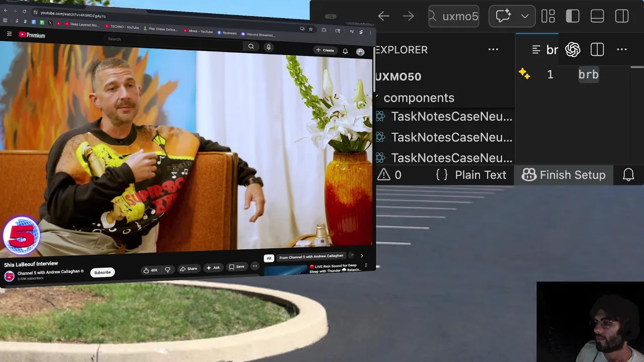Open the YouTube account avatar menu

pos(360,52)
